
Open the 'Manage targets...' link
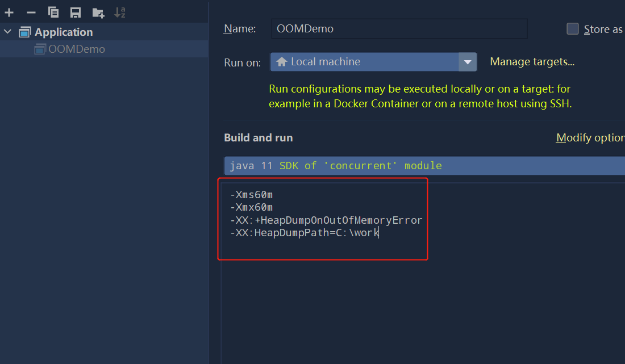click(532, 62)
